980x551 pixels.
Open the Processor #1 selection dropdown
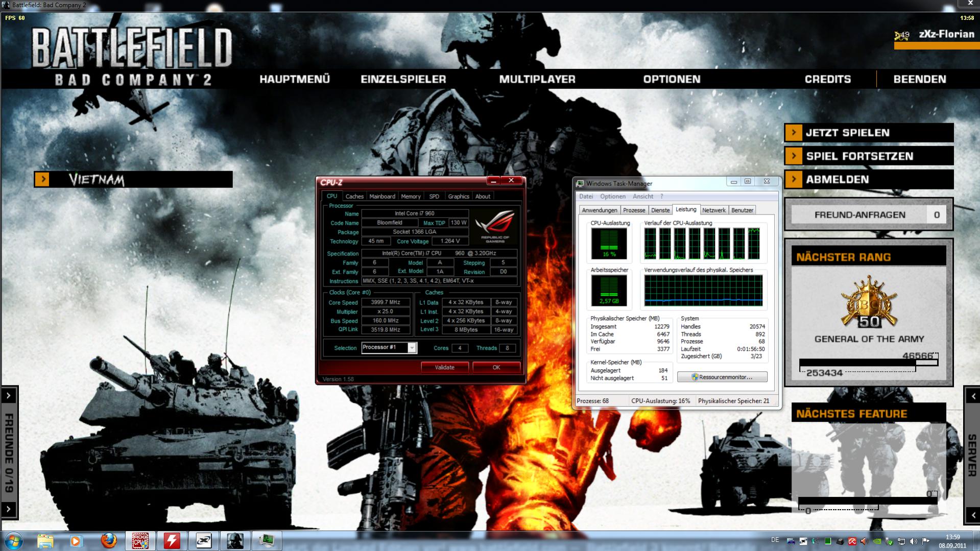click(389, 348)
